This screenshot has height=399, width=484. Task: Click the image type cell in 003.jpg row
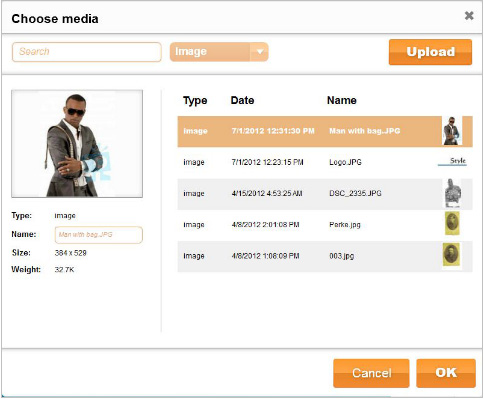pos(194,256)
